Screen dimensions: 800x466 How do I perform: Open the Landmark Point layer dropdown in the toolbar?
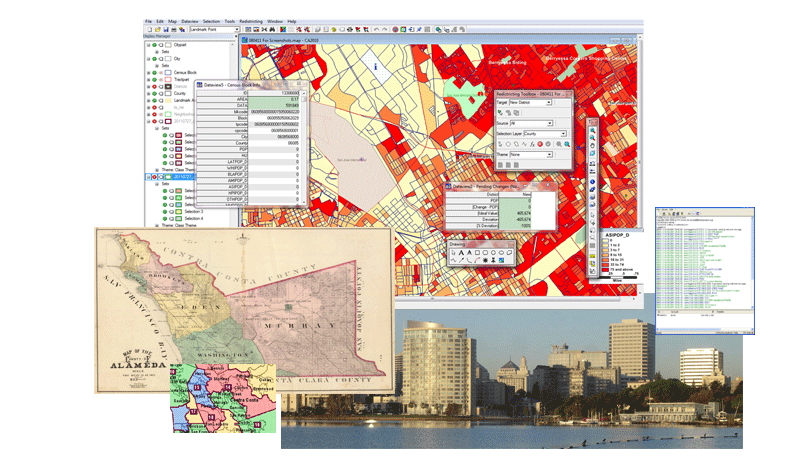(236, 31)
